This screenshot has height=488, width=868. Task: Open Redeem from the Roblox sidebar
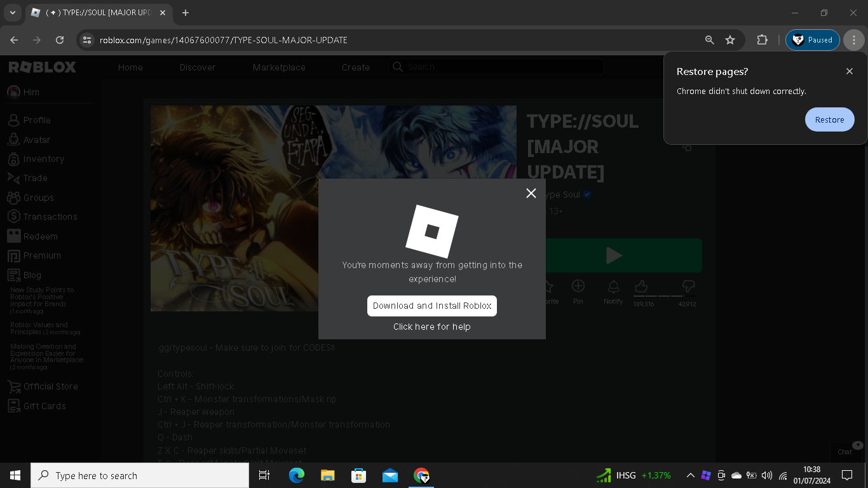[x=32, y=236]
